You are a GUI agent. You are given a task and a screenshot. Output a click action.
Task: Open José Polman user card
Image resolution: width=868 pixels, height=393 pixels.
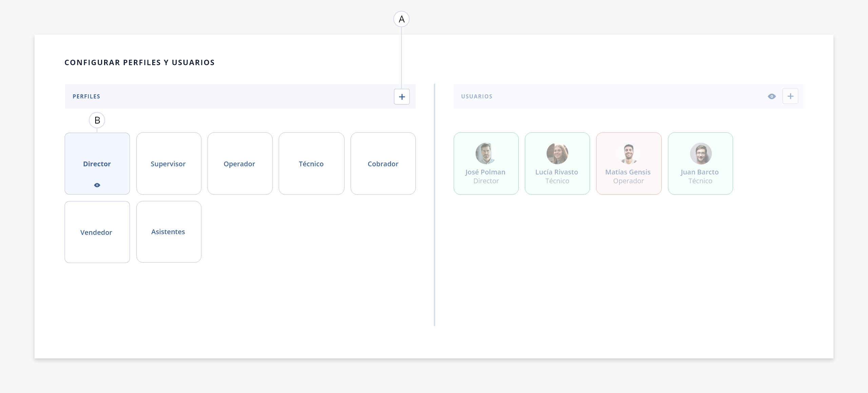pos(486,164)
